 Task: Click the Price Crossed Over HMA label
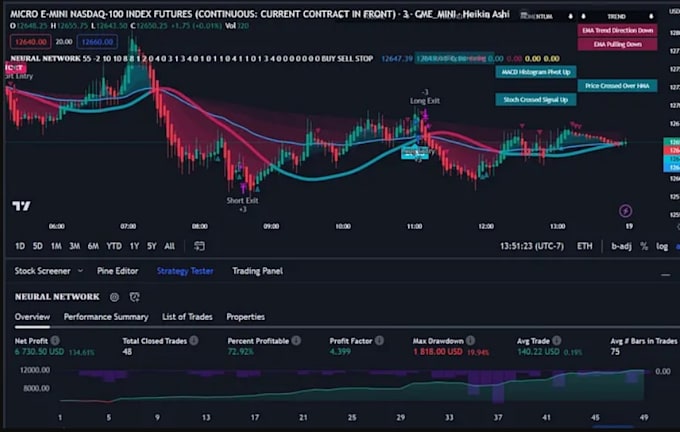[x=617, y=86]
